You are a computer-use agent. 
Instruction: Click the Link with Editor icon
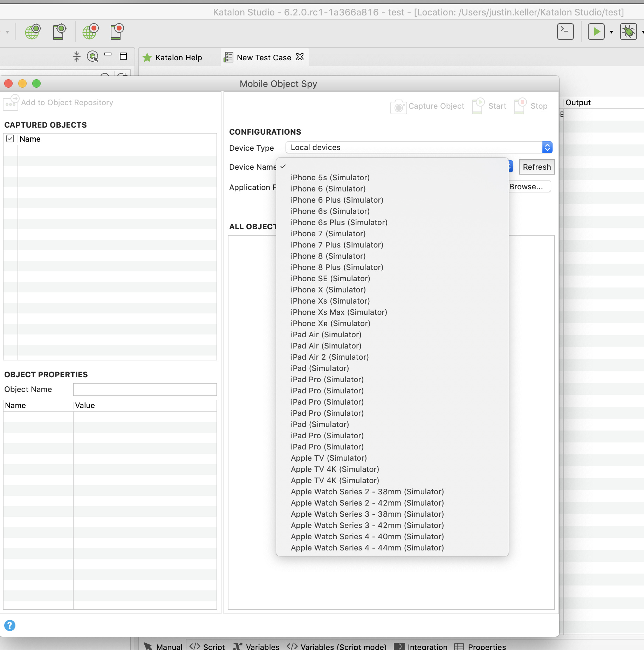(x=93, y=56)
